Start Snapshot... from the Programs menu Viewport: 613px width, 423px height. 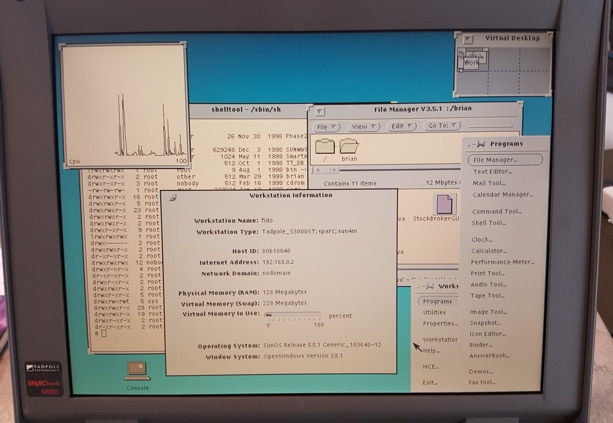click(x=485, y=323)
